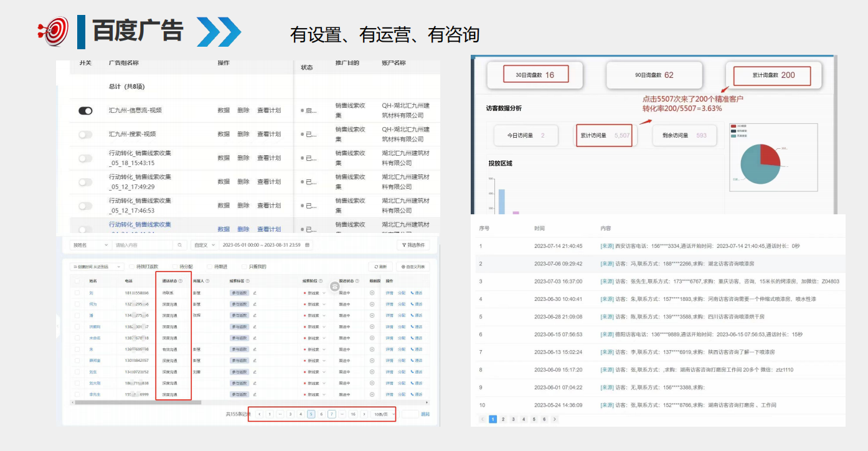Viewport: 868px width, 451px height.
Task: Click the pencil icon in the 朱 row
Action: point(255,349)
